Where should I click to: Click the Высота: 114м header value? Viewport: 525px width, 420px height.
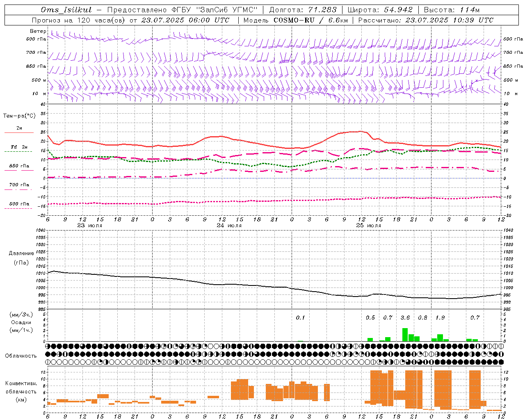click(x=452, y=10)
